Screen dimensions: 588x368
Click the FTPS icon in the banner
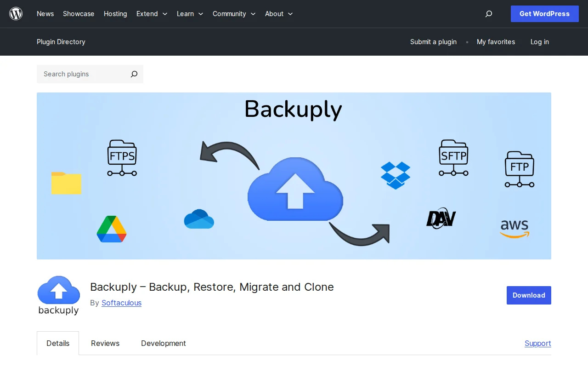pos(122,158)
